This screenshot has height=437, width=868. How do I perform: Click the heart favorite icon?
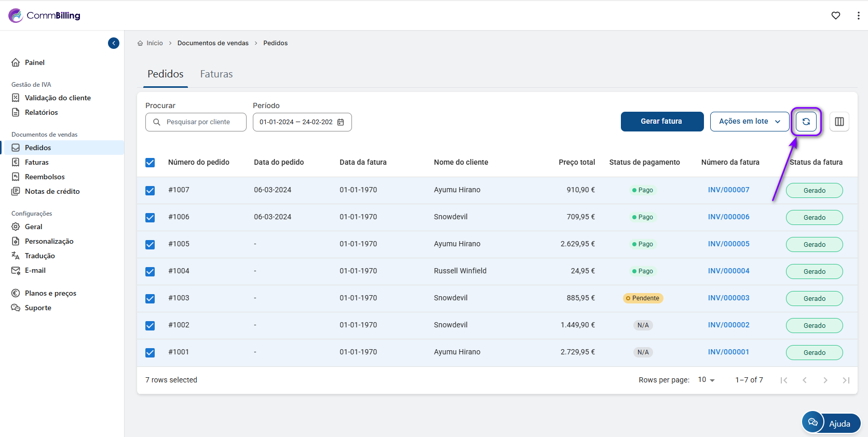[835, 16]
